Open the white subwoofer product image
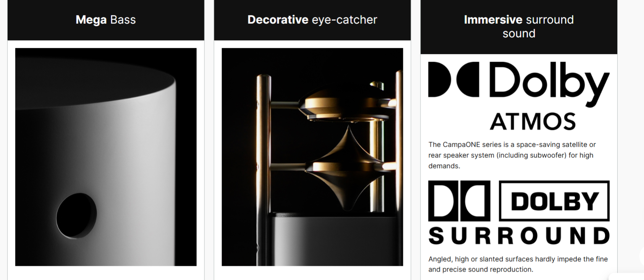This screenshot has height=280, width=644. [x=106, y=157]
